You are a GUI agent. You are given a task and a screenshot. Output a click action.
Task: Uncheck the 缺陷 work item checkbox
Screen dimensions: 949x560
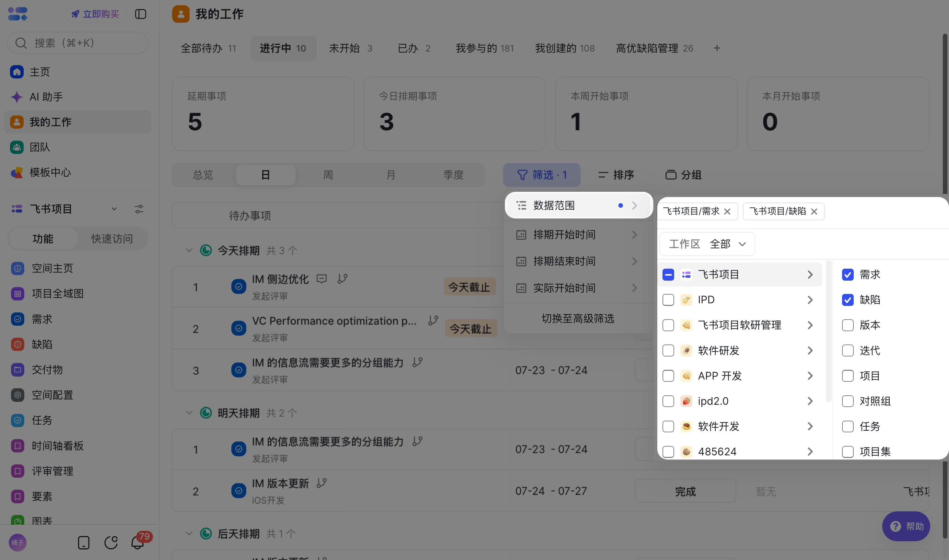[x=848, y=300]
